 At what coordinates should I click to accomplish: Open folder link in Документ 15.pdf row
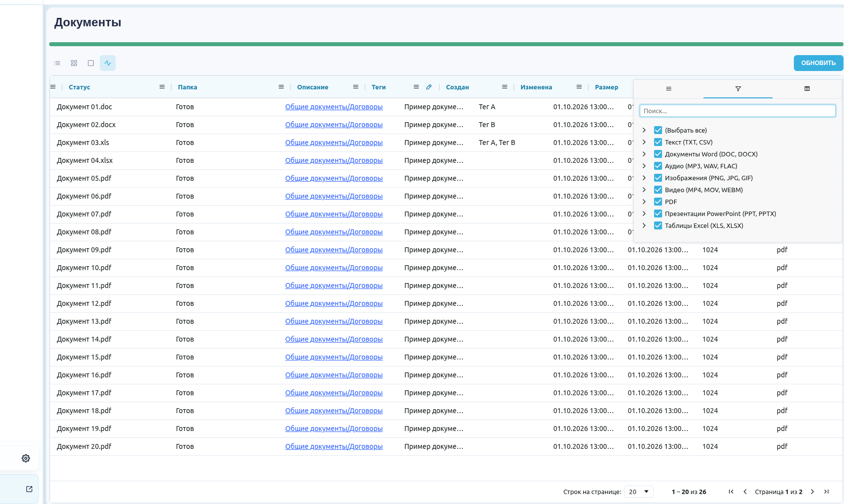(x=334, y=357)
